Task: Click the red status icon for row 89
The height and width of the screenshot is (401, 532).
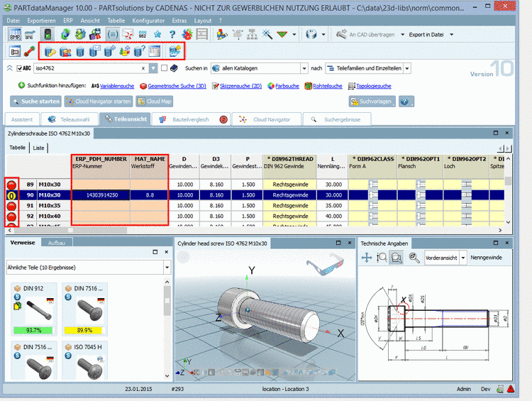Action: [12, 184]
